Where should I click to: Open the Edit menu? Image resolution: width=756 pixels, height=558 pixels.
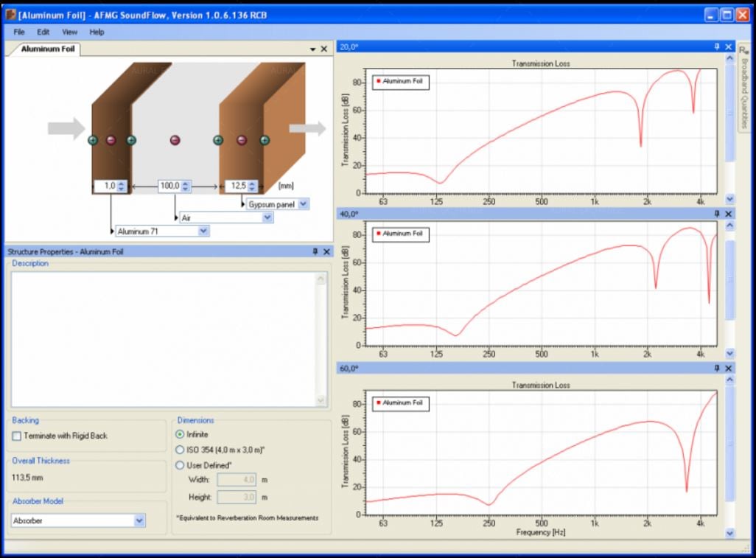click(43, 32)
